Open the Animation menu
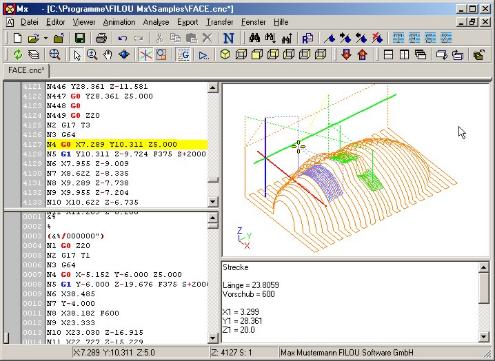This screenshot has height=361, width=495. click(119, 22)
